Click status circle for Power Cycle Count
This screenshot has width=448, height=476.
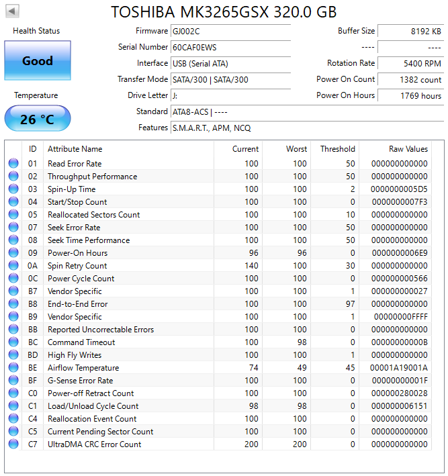(13, 278)
